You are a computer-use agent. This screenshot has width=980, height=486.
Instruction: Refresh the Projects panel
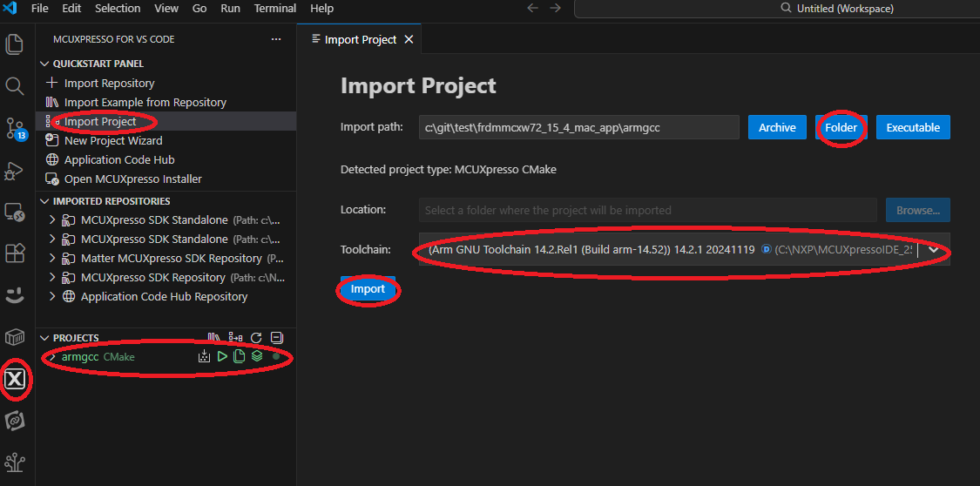tap(256, 338)
